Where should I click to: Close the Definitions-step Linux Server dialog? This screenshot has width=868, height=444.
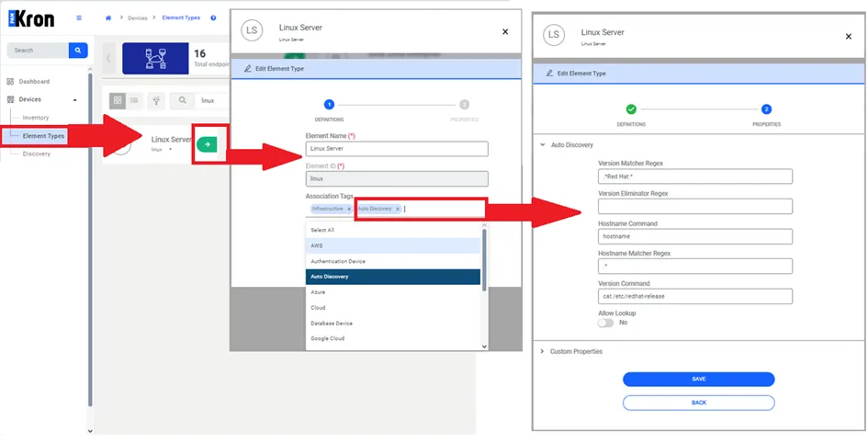click(x=505, y=32)
